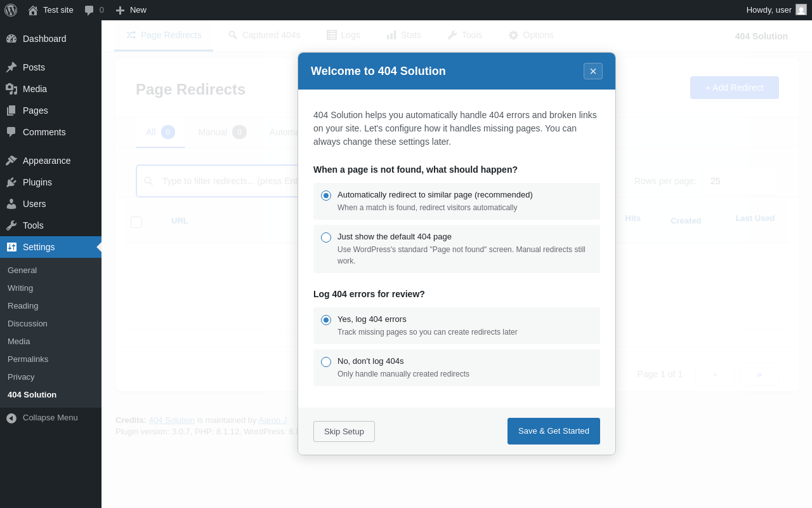This screenshot has height=508, width=812.
Task: Click the Users person icon
Action: point(11,204)
